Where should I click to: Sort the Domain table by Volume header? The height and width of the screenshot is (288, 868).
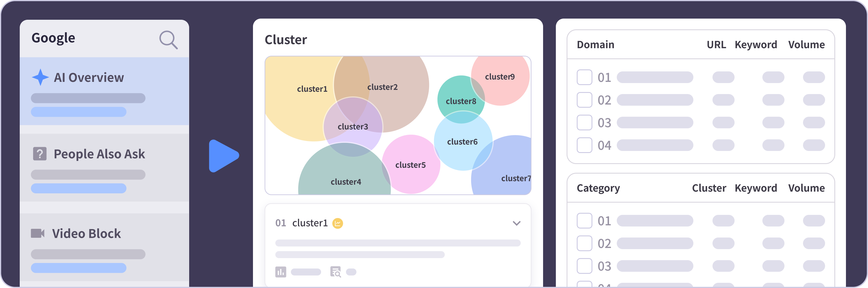[x=806, y=44]
